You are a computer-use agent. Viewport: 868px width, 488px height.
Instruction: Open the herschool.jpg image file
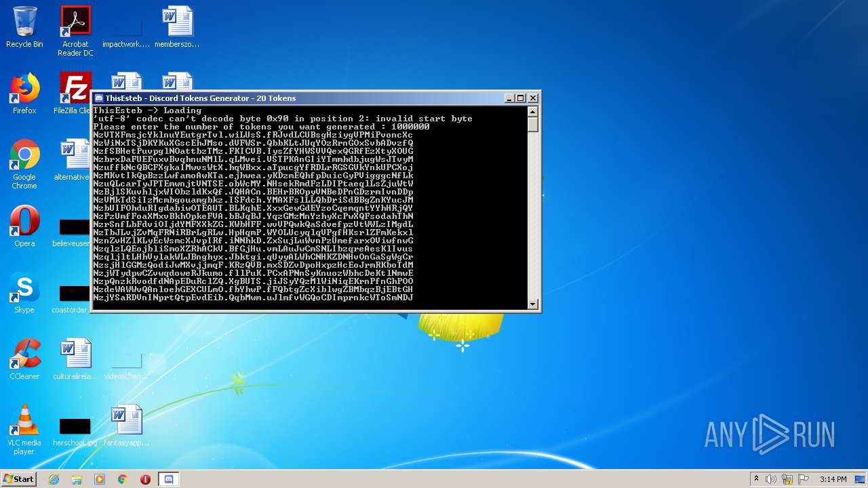[75, 431]
